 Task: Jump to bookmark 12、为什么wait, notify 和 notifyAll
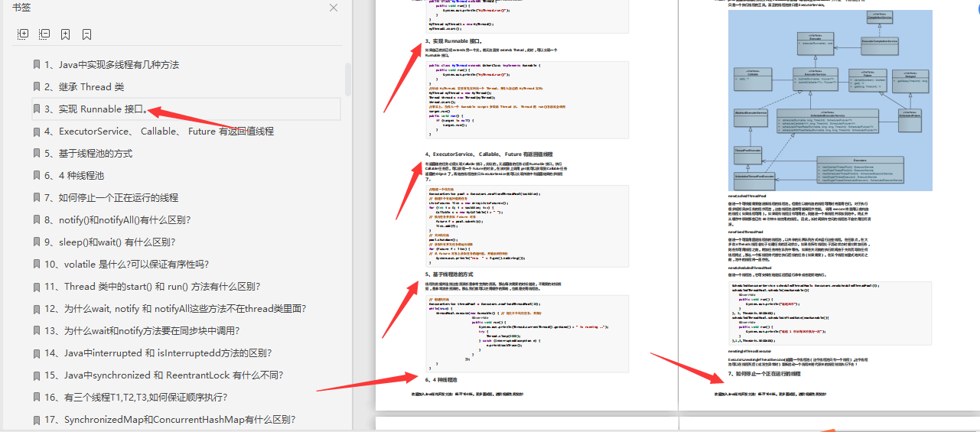[175, 309]
